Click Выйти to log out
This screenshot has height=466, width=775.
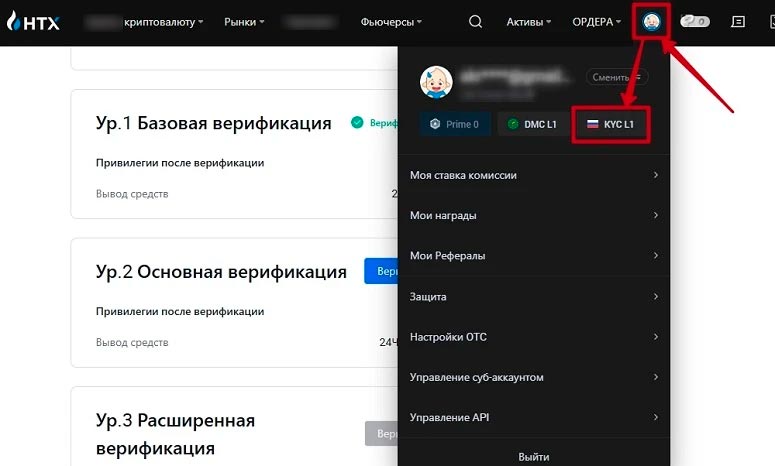(x=533, y=457)
